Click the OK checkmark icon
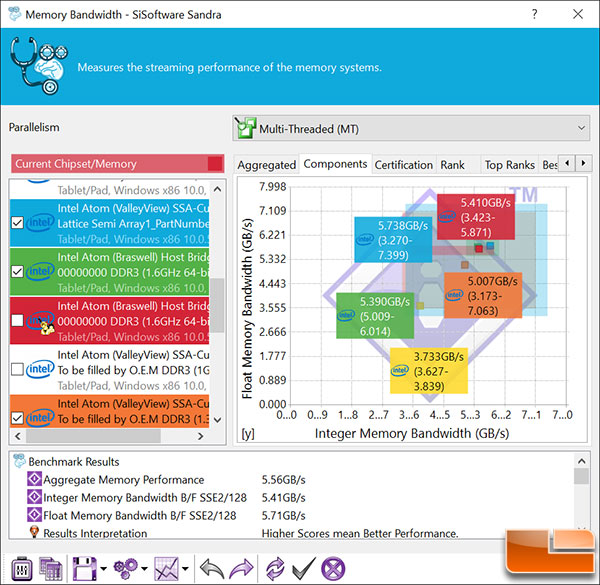This screenshot has width=600, height=585. coord(303,569)
